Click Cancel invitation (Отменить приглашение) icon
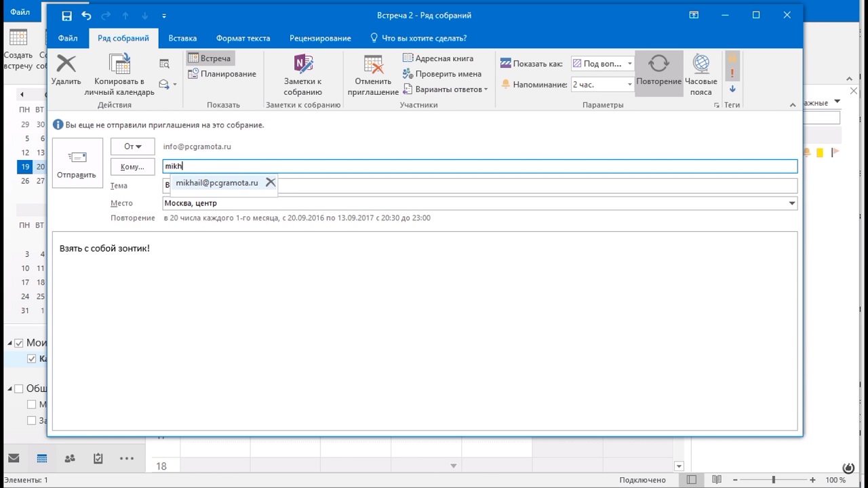This screenshot has height=488, width=868. [373, 64]
